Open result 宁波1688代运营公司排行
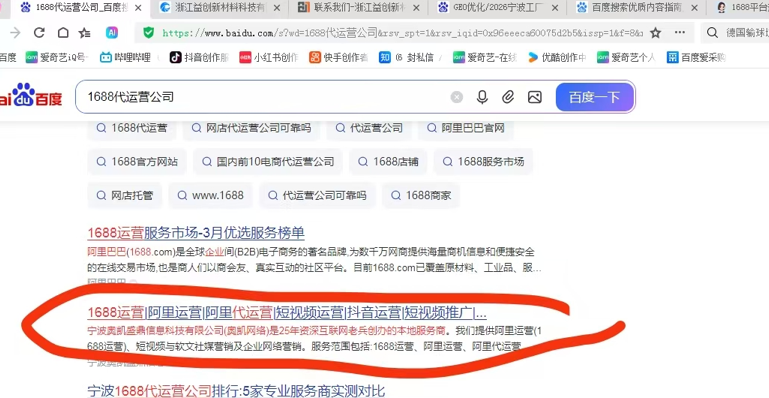 click(x=236, y=391)
